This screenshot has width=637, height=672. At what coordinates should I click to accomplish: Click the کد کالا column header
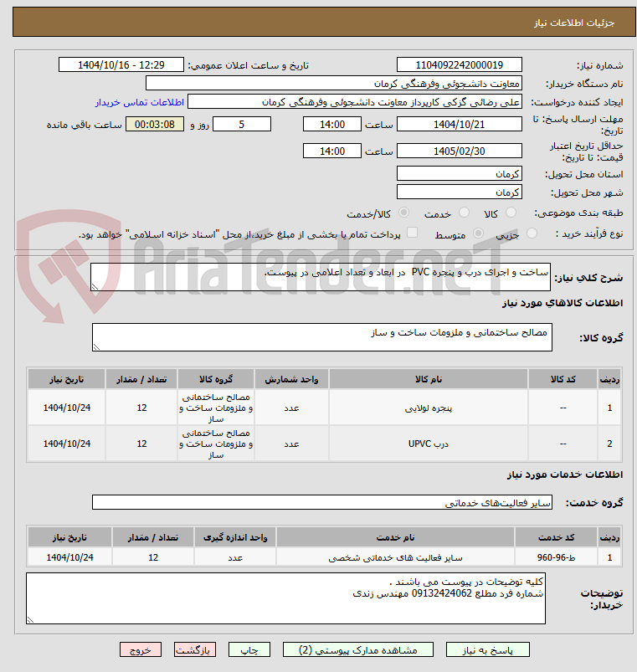tap(563, 379)
